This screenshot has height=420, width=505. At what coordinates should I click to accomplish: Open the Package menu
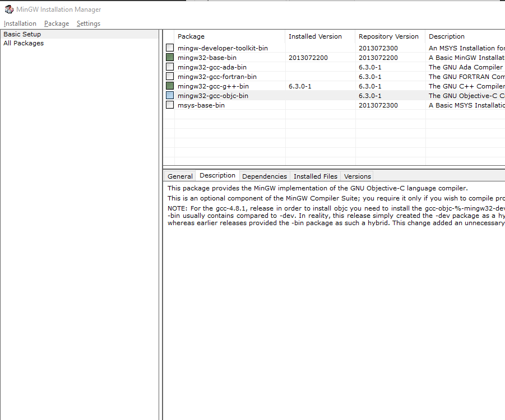pyautogui.click(x=57, y=24)
